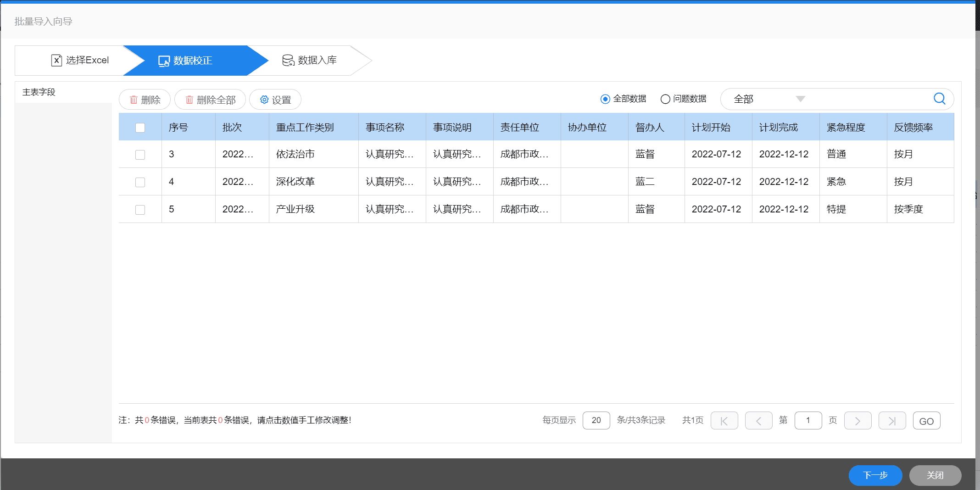This screenshot has width=980, height=490.
Task: Check the row with 序号 3
Action: 140,155
